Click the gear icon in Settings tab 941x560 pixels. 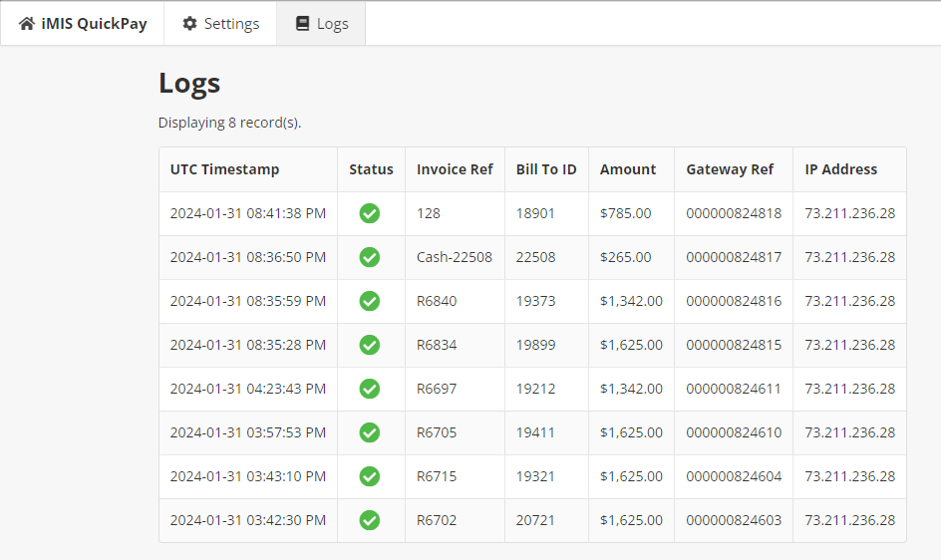(x=189, y=23)
